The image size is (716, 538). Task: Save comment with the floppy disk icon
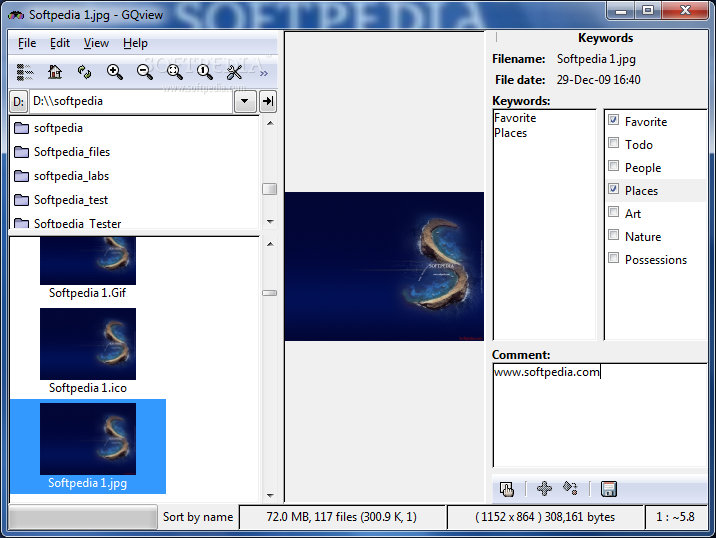pos(609,489)
